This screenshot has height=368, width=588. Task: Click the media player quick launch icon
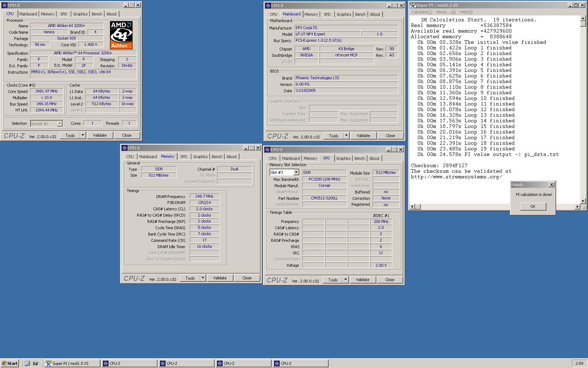coord(35,363)
